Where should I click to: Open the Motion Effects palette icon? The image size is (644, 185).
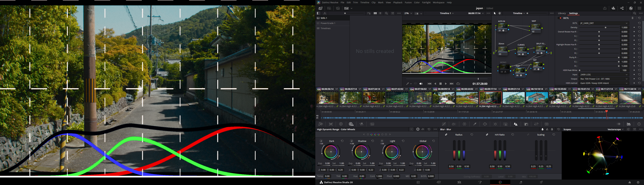click(x=372, y=124)
